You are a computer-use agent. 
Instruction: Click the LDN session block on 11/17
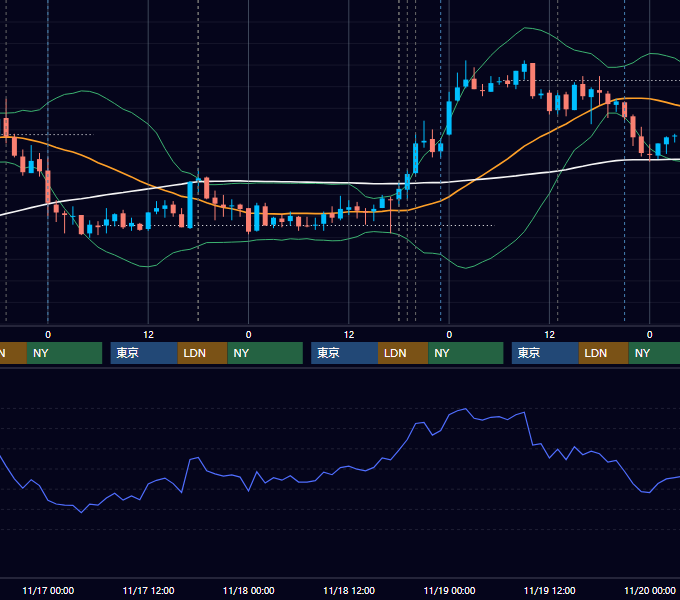[203, 353]
